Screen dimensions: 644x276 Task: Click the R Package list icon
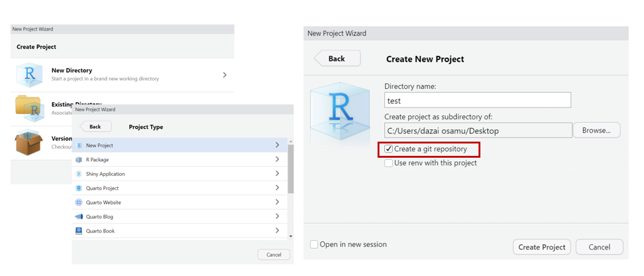pos(79,160)
